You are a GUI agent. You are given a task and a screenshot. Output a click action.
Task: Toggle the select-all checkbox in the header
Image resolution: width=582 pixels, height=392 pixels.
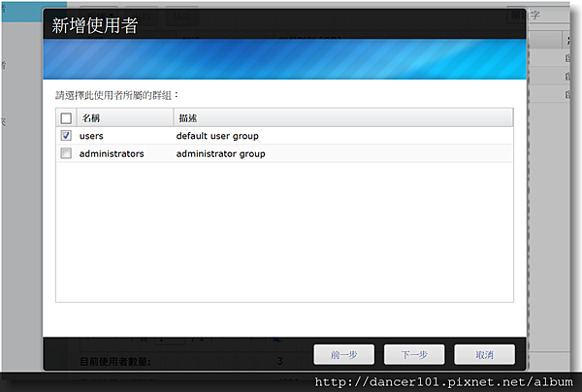pos(66,118)
